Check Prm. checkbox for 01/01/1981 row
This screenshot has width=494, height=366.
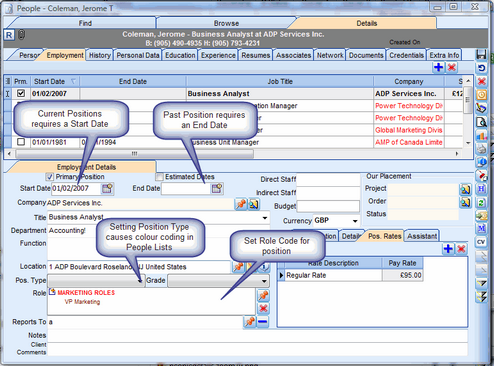[x=21, y=142]
